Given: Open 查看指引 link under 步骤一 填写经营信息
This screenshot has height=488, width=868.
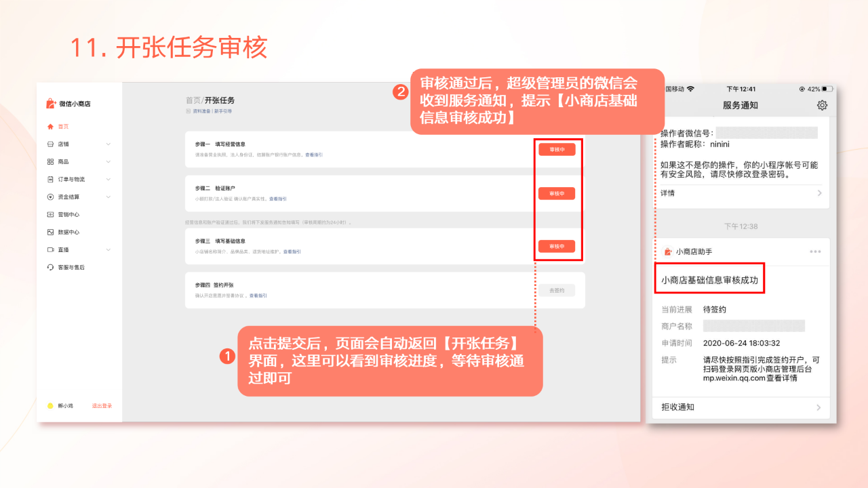Looking at the screenshot, I should pos(314,155).
